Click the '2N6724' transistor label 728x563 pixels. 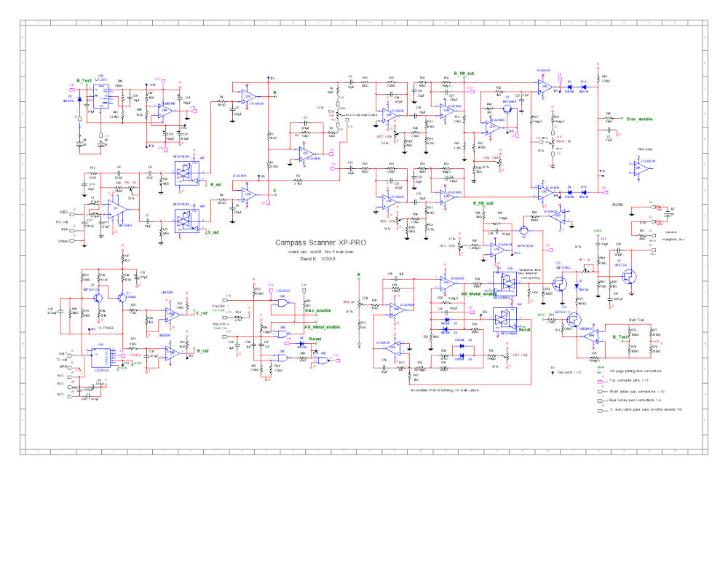pyautogui.click(x=620, y=265)
